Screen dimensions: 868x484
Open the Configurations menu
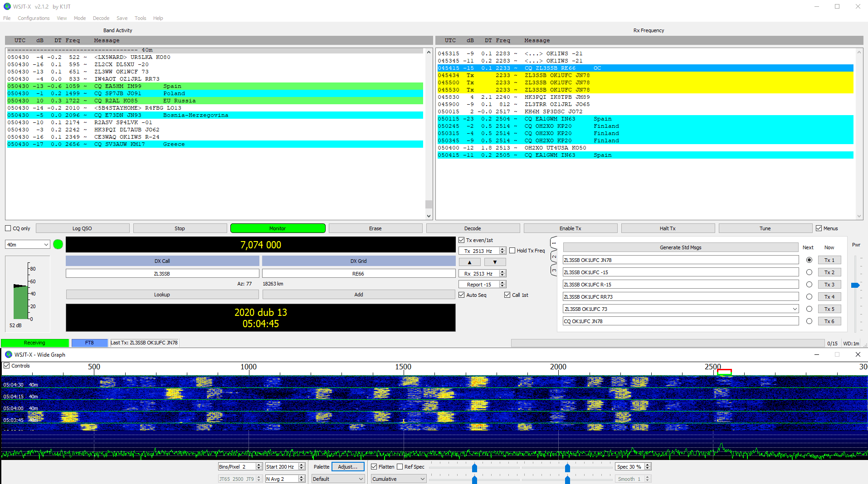click(x=34, y=18)
